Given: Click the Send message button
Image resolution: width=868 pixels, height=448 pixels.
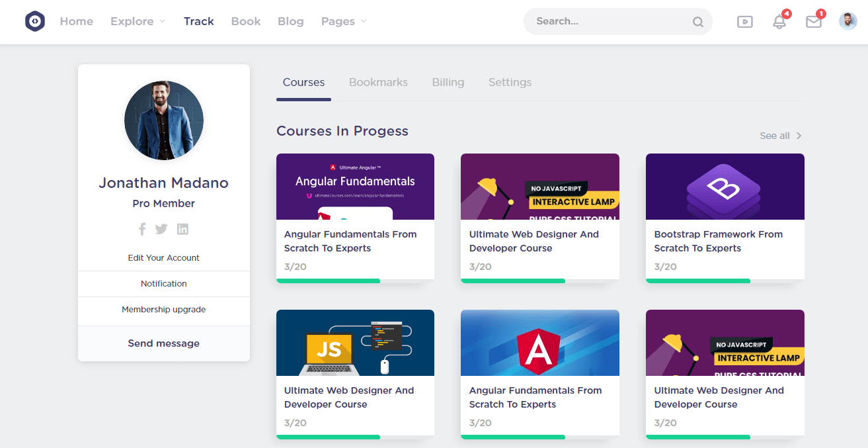Looking at the screenshot, I should coord(163,343).
